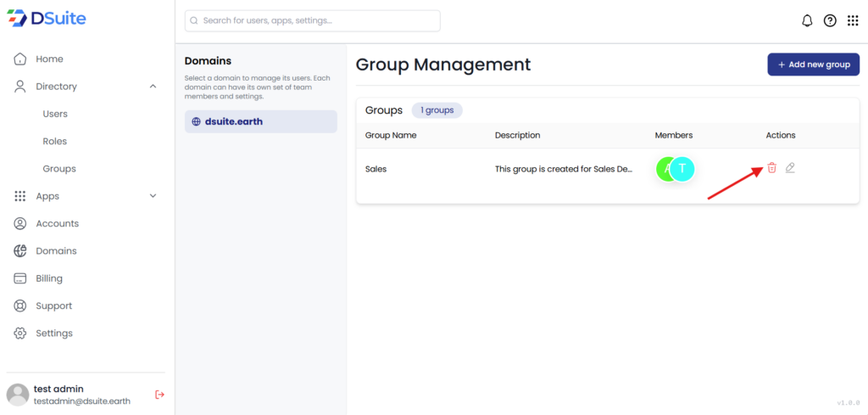
Task: Click the test admin profile avatar
Action: pos(18,395)
